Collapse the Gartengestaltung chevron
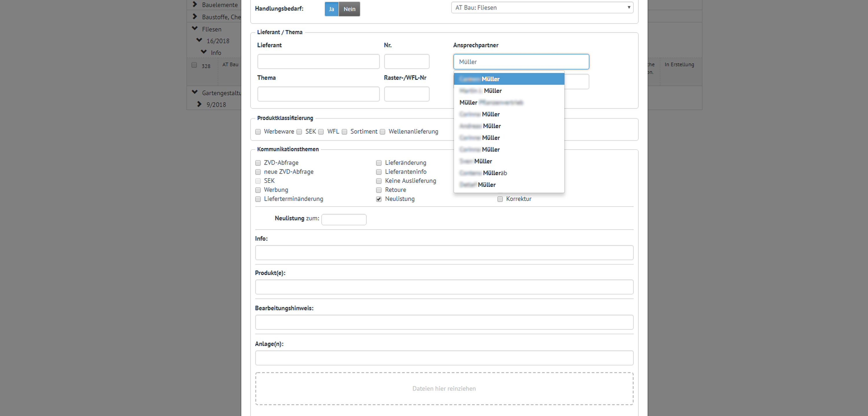The width and height of the screenshot is (868, 416). point(194,92)
